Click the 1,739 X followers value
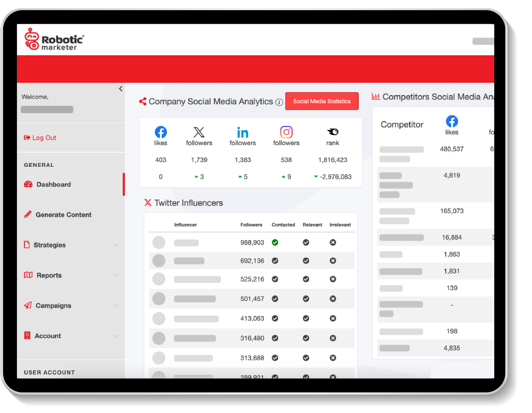532x413 pixels. [199, 159]
